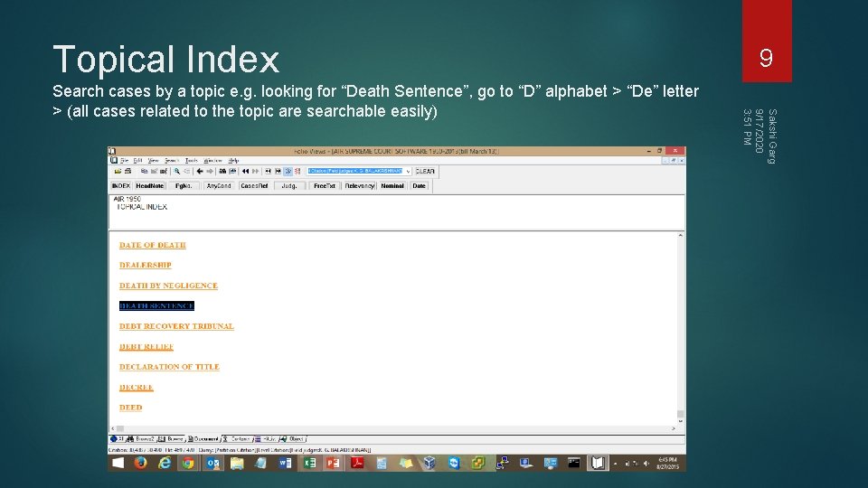Open the Folio Views book taskbar icon
868x488 pixels.
coord(598,463)
